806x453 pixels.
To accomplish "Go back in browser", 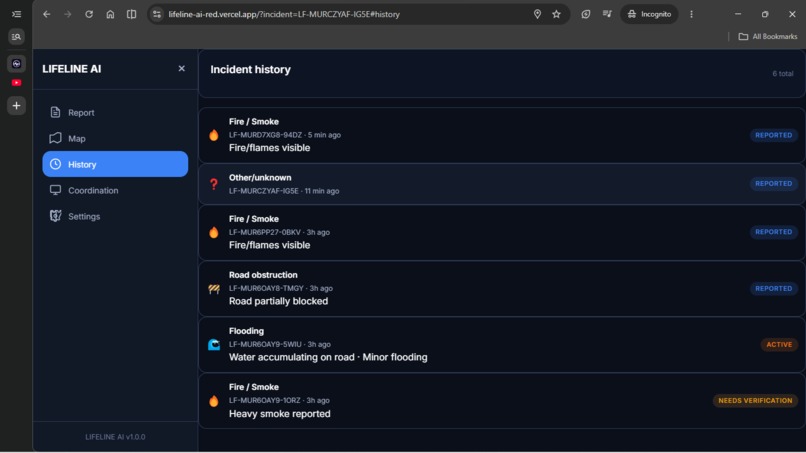I will coord(47,14).
